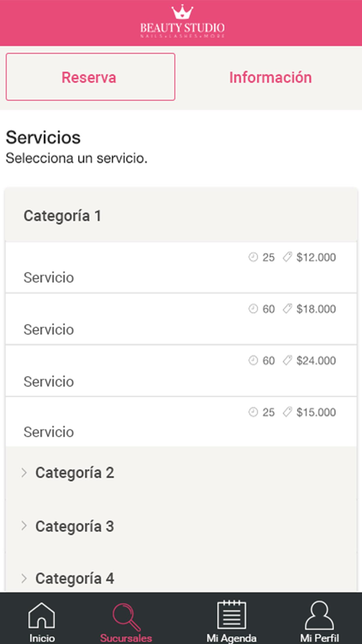Click price tag icon beside $18.000

tap(287, 309)
